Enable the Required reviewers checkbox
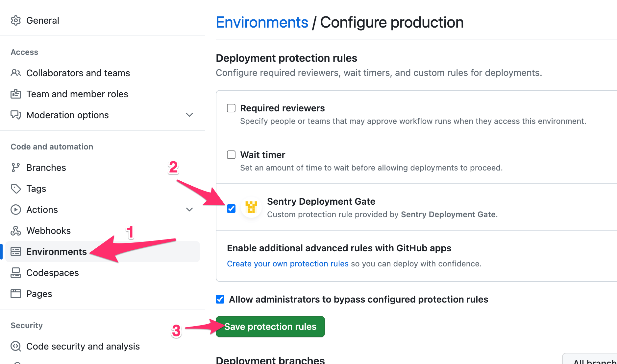This screenshot has width=617, height=364. click(x=231, y=108)
